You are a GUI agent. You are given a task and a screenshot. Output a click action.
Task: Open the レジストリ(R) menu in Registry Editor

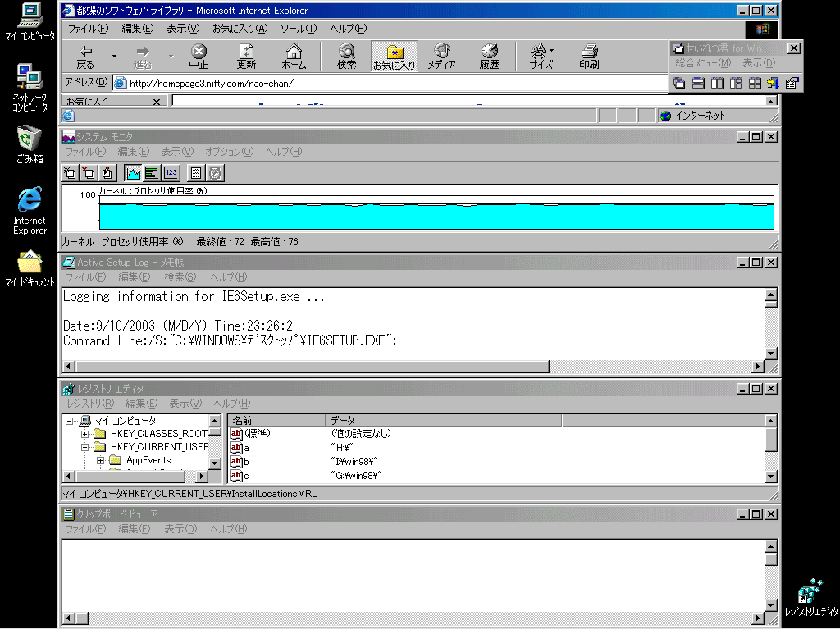[90, 404]
